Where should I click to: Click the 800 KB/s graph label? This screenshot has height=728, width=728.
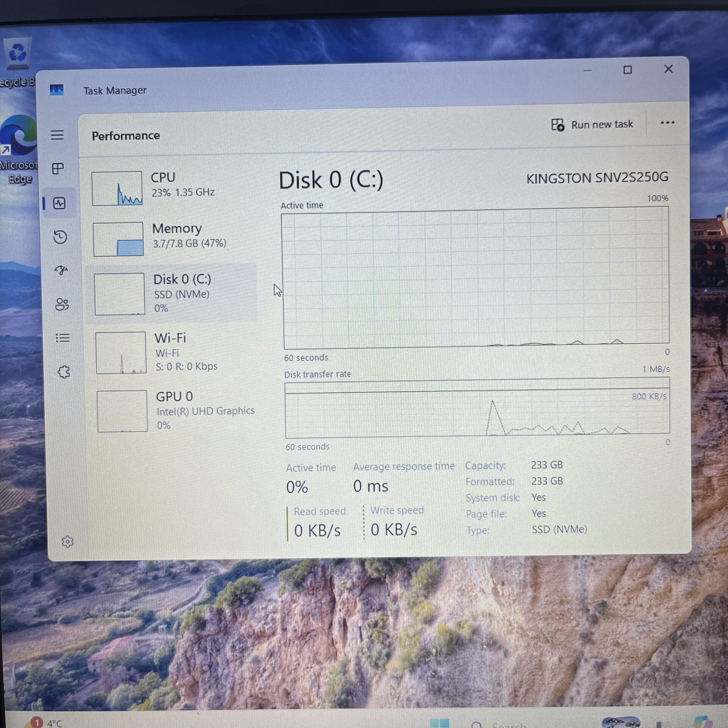pyautogui.click(x=649, y=397)
